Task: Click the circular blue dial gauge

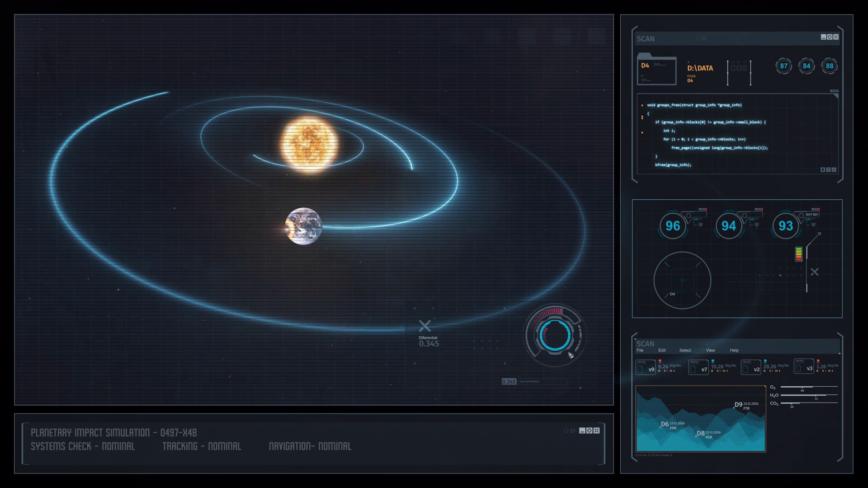Action: coord(555,335)
